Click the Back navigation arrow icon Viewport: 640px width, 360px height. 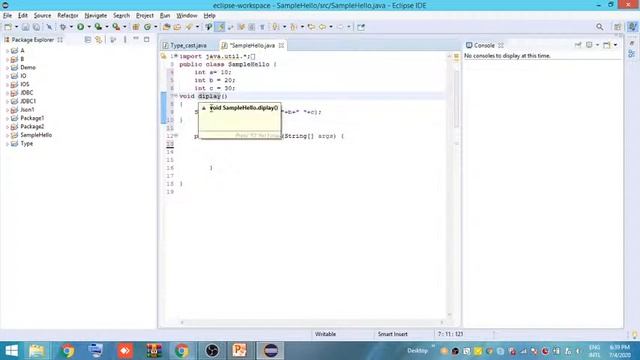322,27
